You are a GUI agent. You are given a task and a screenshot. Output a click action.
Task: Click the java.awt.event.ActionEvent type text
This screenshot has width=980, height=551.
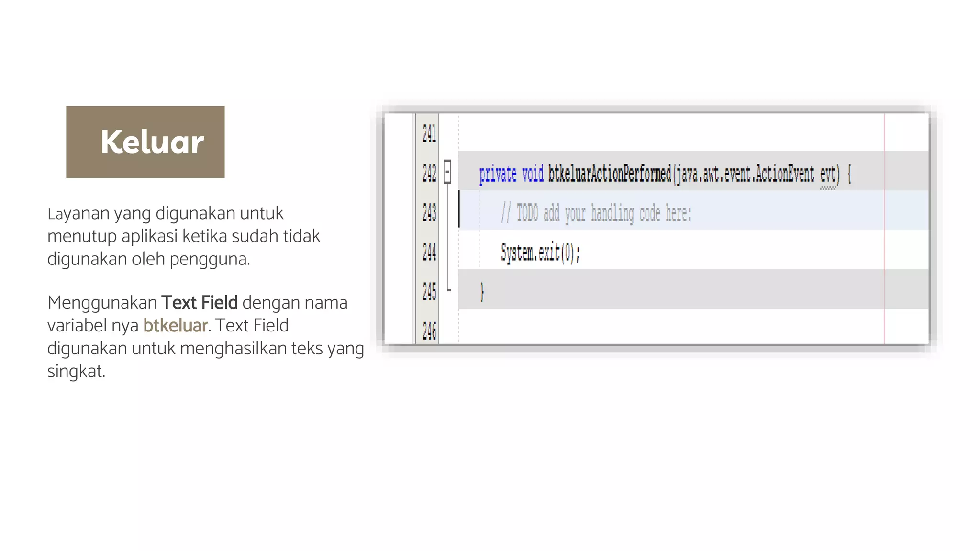(745, 174)
